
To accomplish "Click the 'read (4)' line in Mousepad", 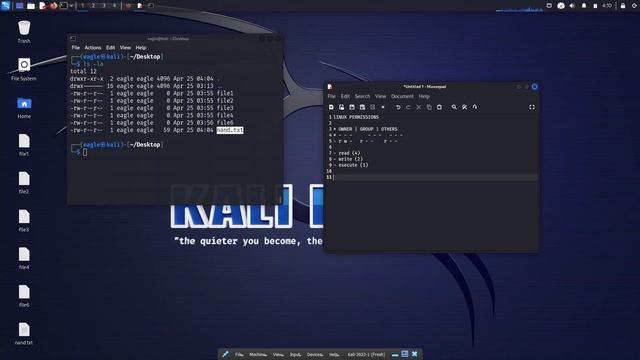I will [x=349, y=153].
